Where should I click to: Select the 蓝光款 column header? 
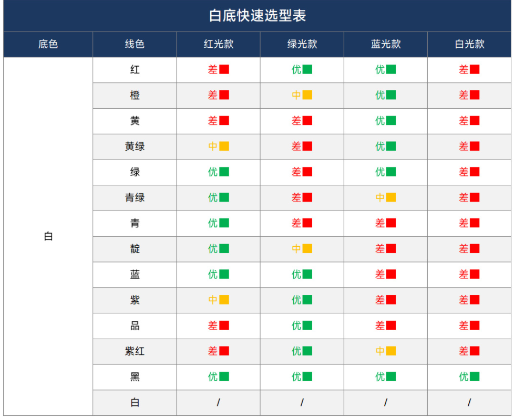tap(385, 44)
